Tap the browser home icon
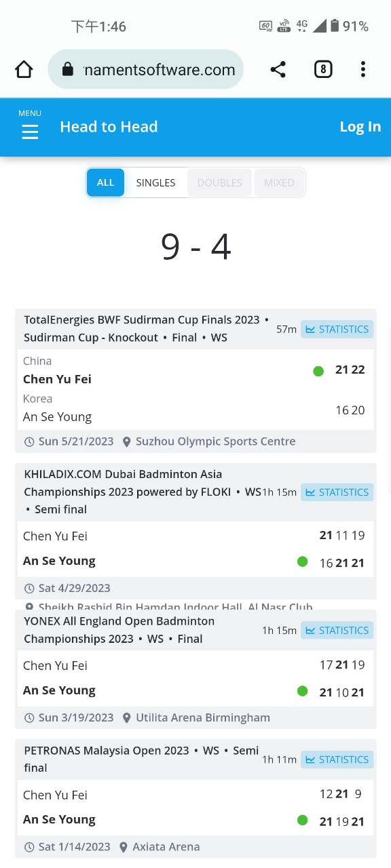The image size is (391, 868). click(x=24, y=69)
